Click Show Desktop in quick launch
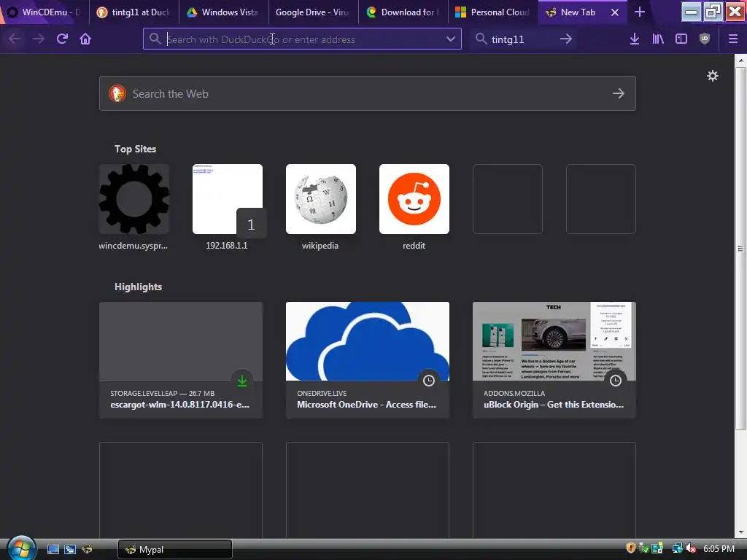This screenshot has width=747, height=560. 53,550
